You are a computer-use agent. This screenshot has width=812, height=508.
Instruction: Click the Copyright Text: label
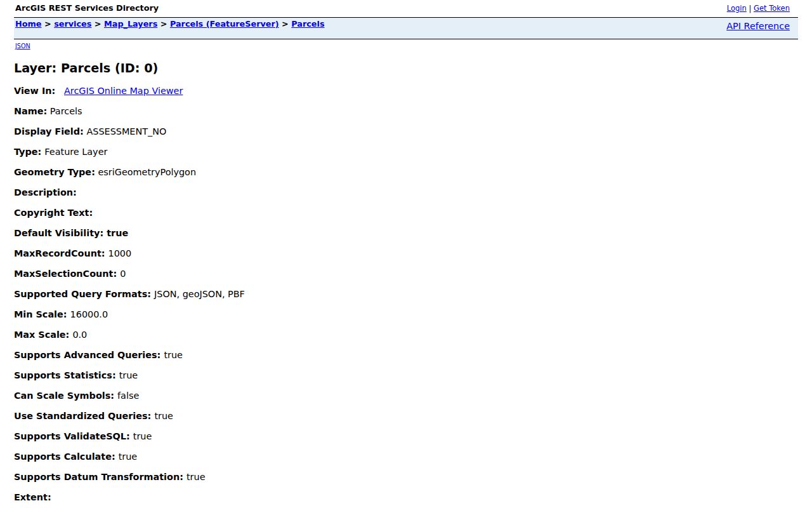pos(53,213)
